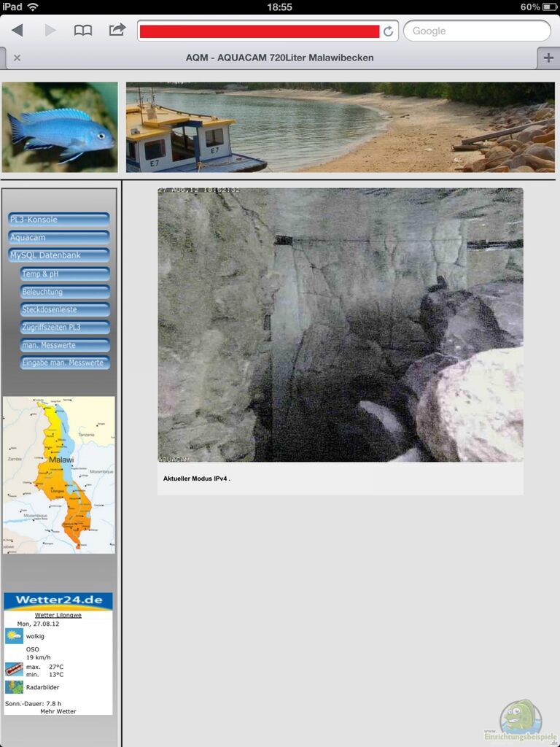Click the Radarbilder radar map icon
The width and height of the screenshot is (560, 747).
tap(14, 687)
